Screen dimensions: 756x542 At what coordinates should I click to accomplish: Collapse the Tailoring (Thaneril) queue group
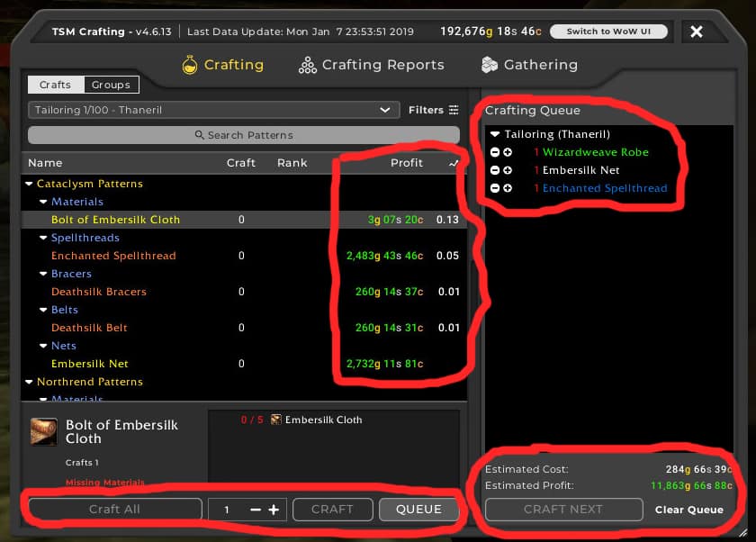tap(495, 134)
